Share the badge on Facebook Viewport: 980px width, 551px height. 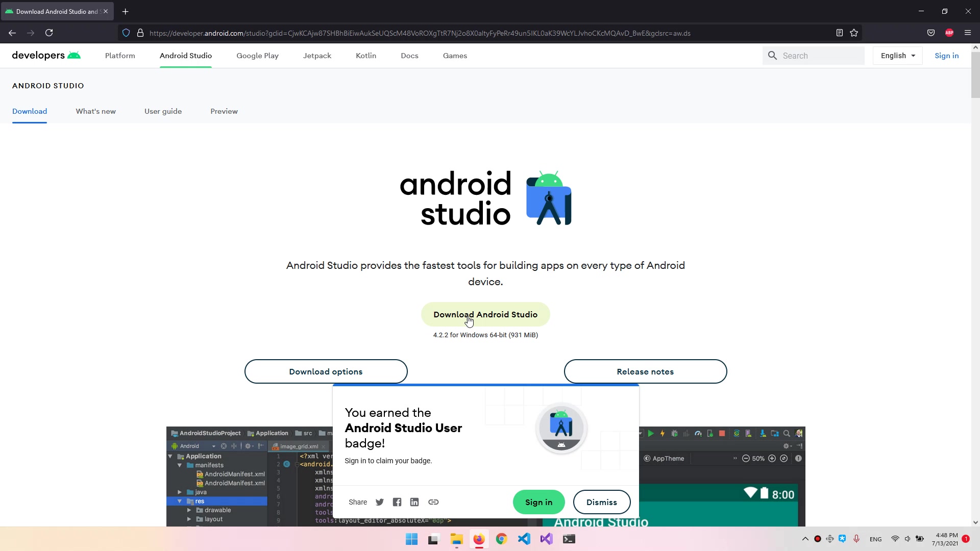coord(397,502)
